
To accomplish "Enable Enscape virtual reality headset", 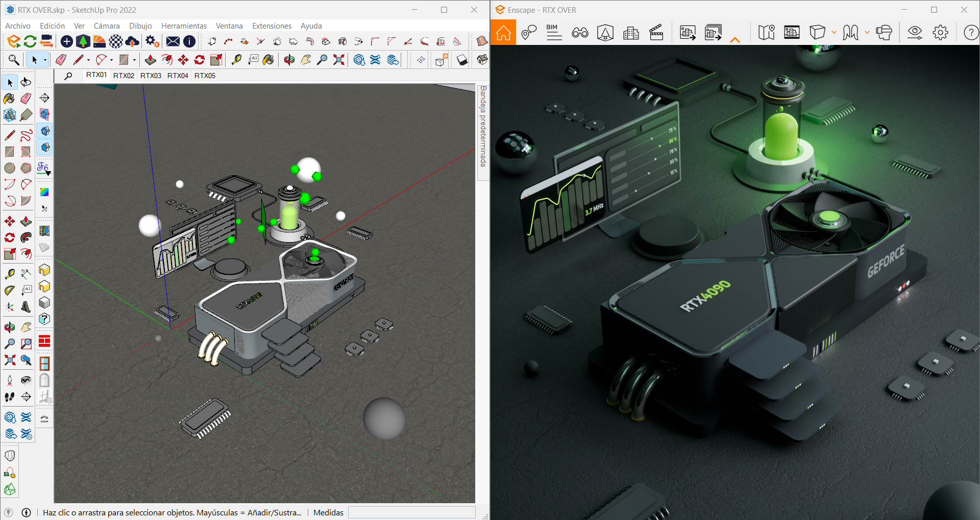I will 884,33.
